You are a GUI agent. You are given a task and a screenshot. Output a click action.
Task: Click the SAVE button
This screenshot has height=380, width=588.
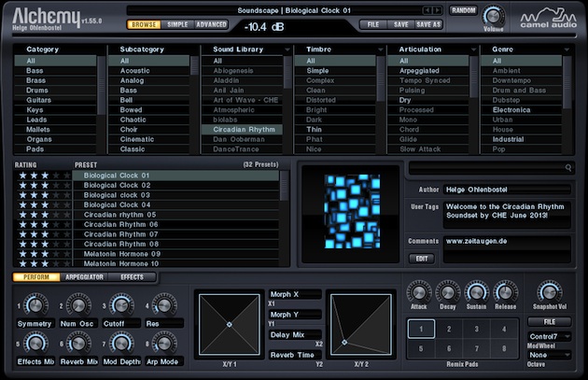click(401, 24)
